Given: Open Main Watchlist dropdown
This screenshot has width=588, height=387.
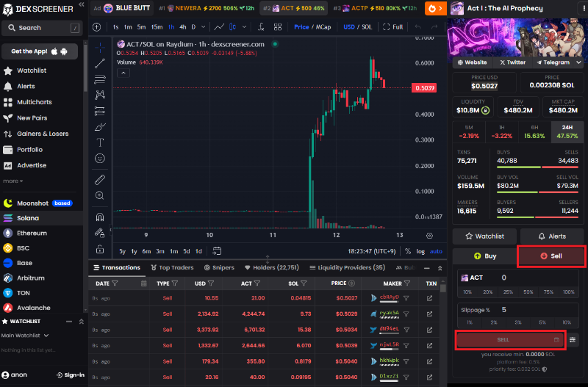Looking at the screenshot, I should pos(25,336).
